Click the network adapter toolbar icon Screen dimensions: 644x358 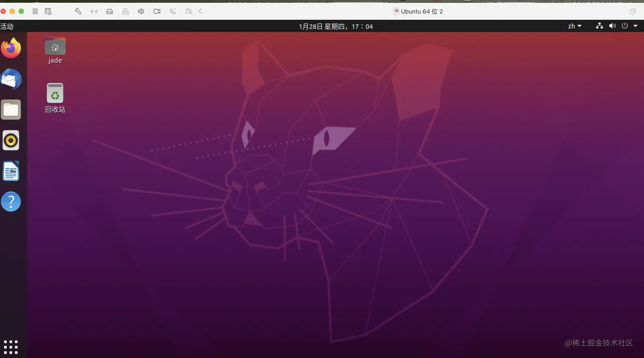(94, 11)
